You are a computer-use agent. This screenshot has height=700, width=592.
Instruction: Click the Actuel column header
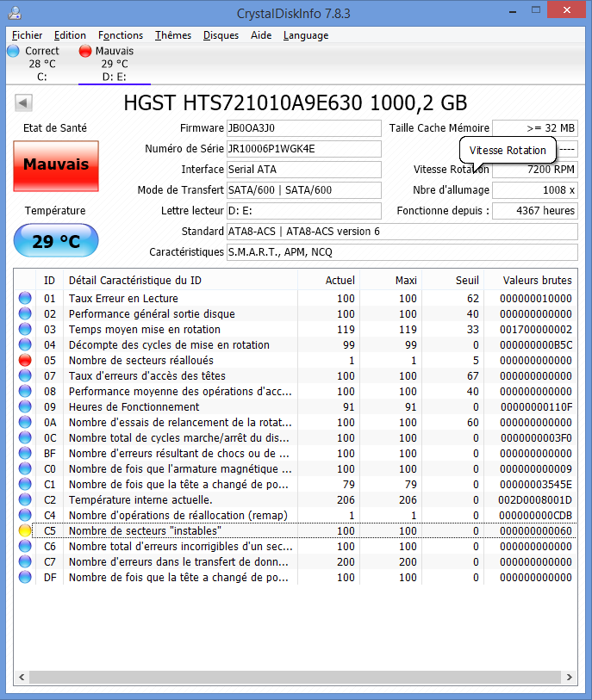click(x=329, y=281)
